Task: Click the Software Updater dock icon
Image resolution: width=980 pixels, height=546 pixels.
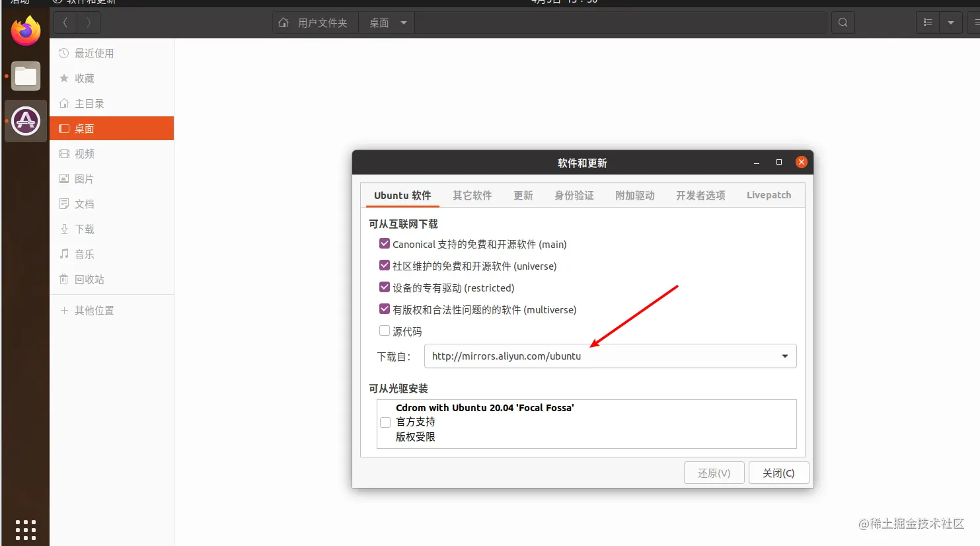Action: pyautogui.click(x=26, y=121)
